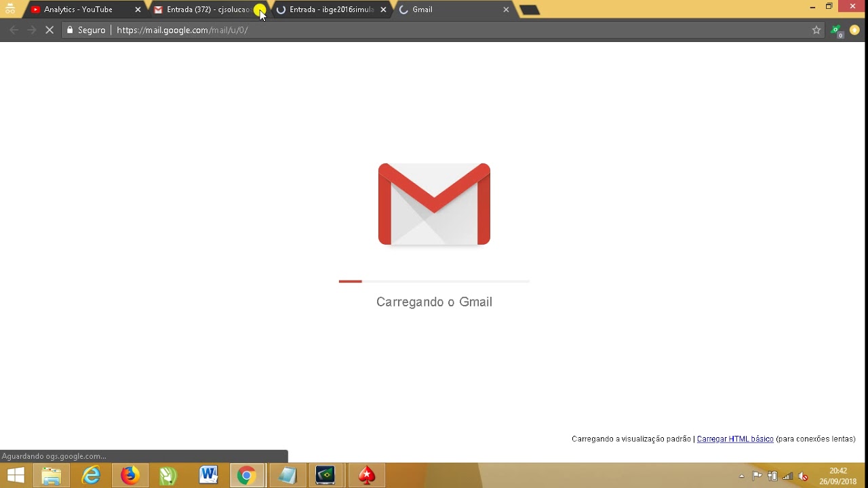Open a new browser tab

click(x=529, y=9)
